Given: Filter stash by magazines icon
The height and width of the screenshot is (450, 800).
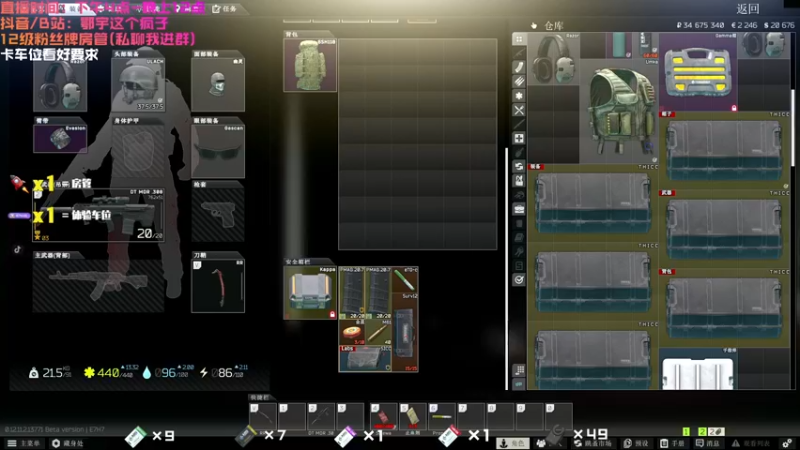Looking at the screenshot, I should (519, 67).
